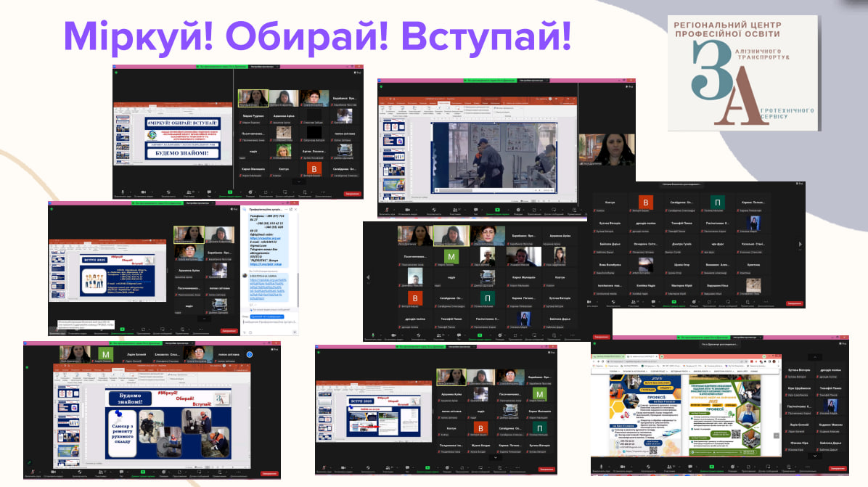Open Participants in the gallery window with left arrow

pyautogui.click(x=440, y=336)
